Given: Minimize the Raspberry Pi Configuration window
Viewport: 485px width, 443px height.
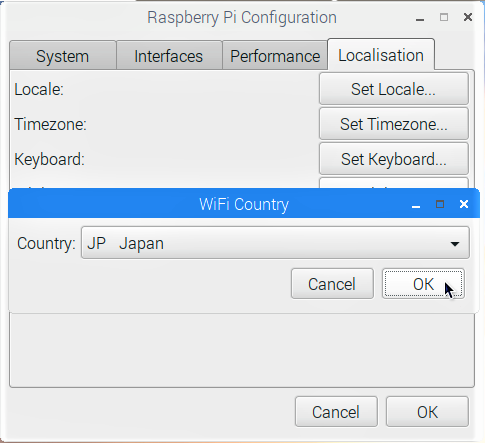Looking at the screenshot, I should [x=420, y=20].
